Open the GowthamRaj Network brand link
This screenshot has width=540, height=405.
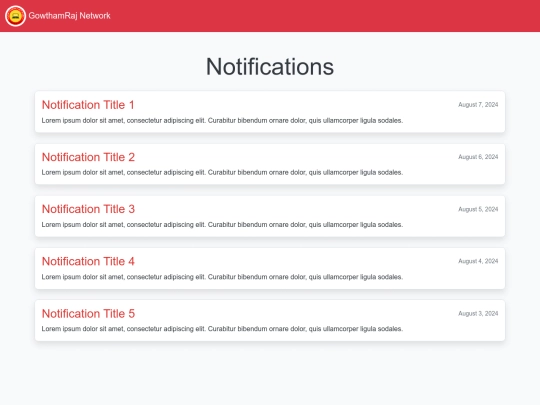[58, 16]
